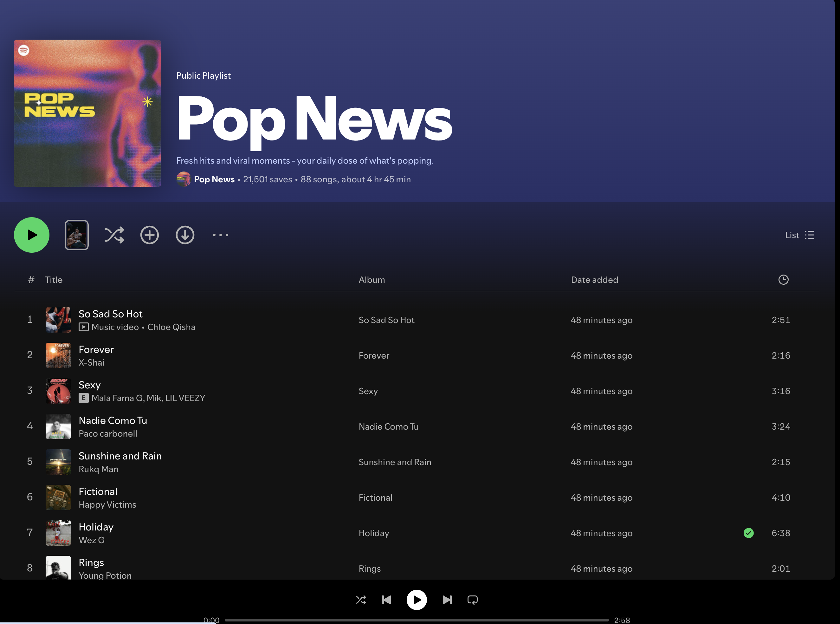The height and width of the screenshot is (624, 840).
Task: Toggle shuffle in the bottom player bar
Action: tap(360, 600)
